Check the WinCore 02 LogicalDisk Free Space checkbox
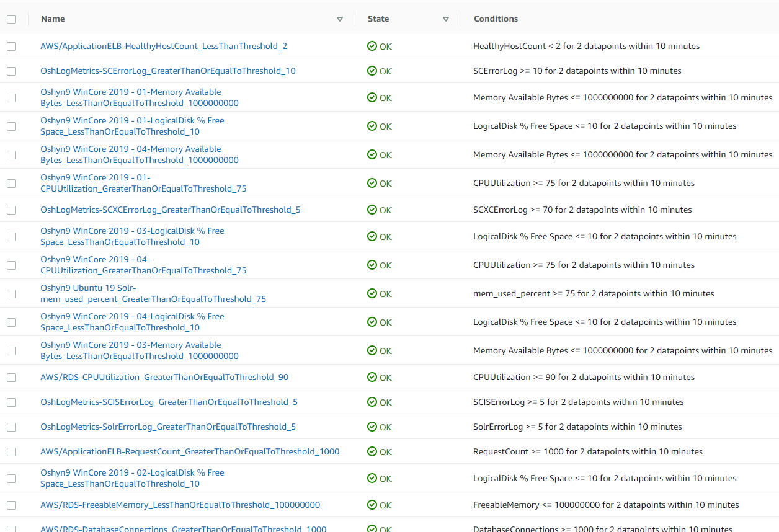Viewport: 779px width, 532px height. 11,479
